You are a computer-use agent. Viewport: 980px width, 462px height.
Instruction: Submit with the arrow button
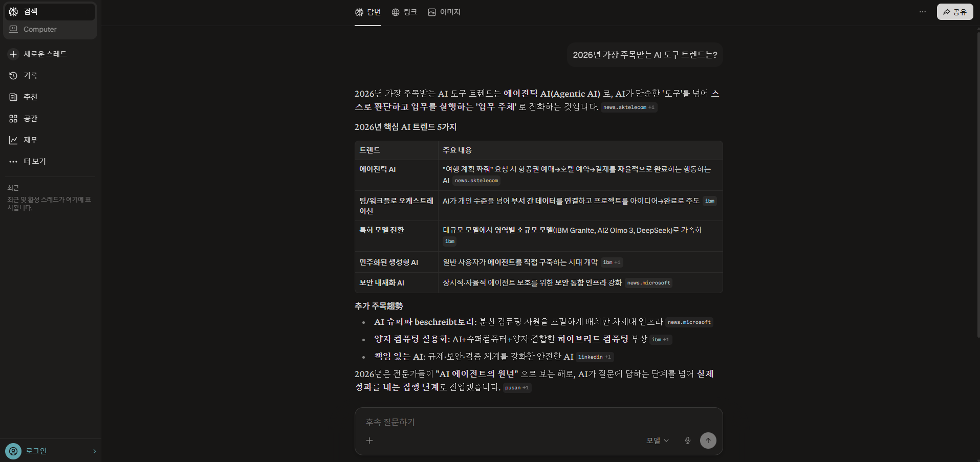tap(708, 440)
